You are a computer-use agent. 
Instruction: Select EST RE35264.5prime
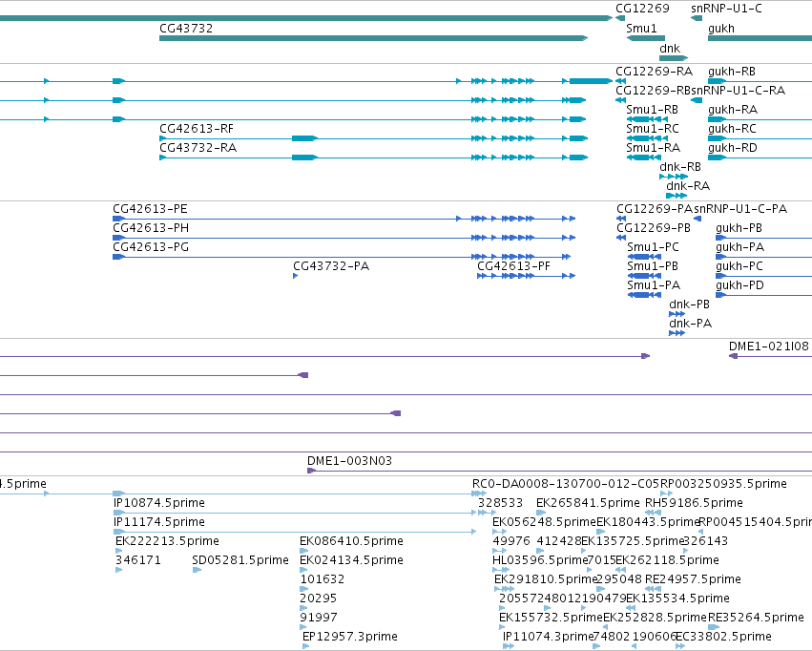(x=756, y=618)
